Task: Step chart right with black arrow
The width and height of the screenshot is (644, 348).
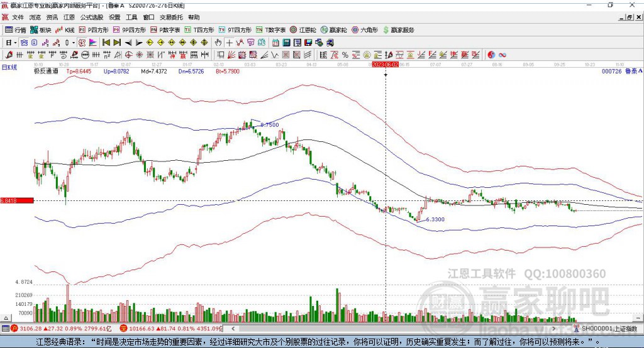Action: [139, 43]
